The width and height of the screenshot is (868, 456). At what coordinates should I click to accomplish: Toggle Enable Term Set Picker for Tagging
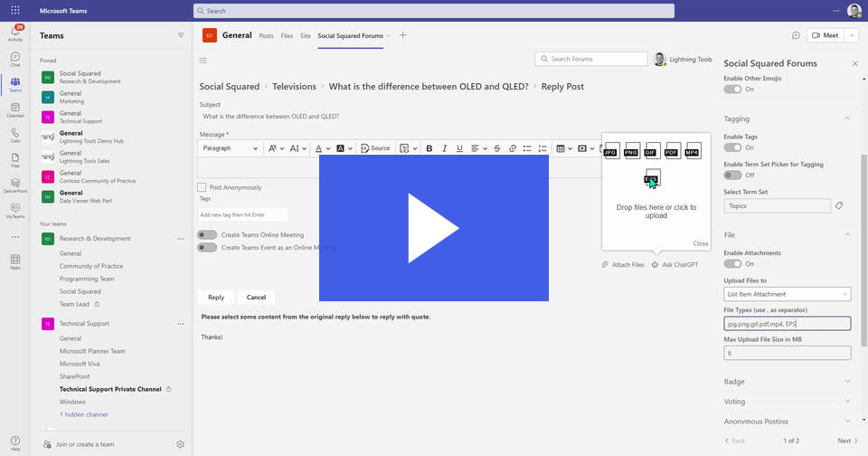(732, 176)
